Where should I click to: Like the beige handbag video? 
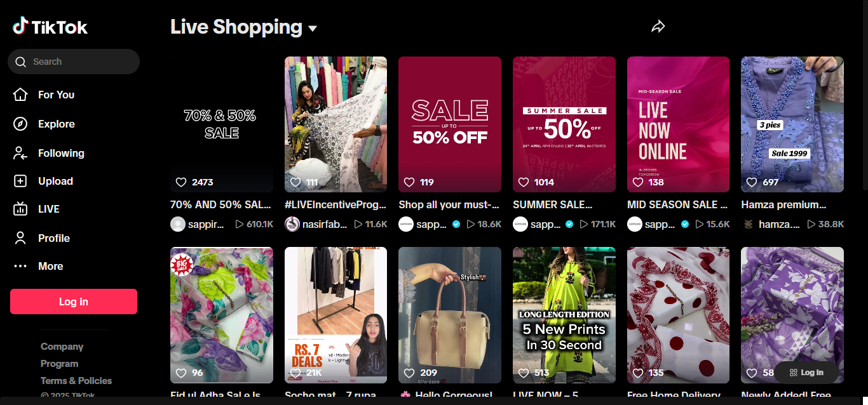410,374
